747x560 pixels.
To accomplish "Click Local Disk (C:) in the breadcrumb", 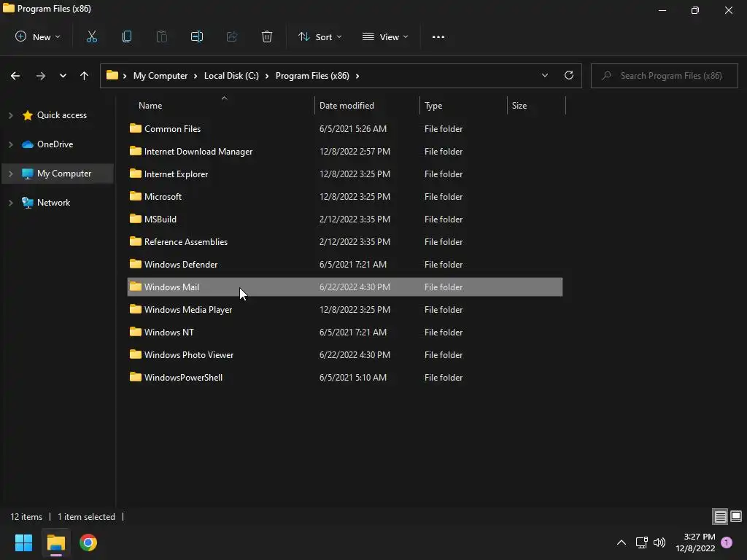I will pos(231,76).
